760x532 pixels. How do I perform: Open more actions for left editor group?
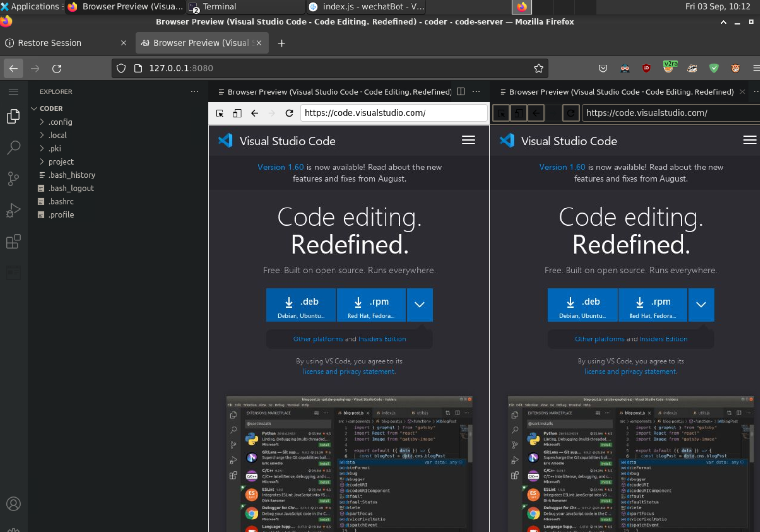[476, 91]
